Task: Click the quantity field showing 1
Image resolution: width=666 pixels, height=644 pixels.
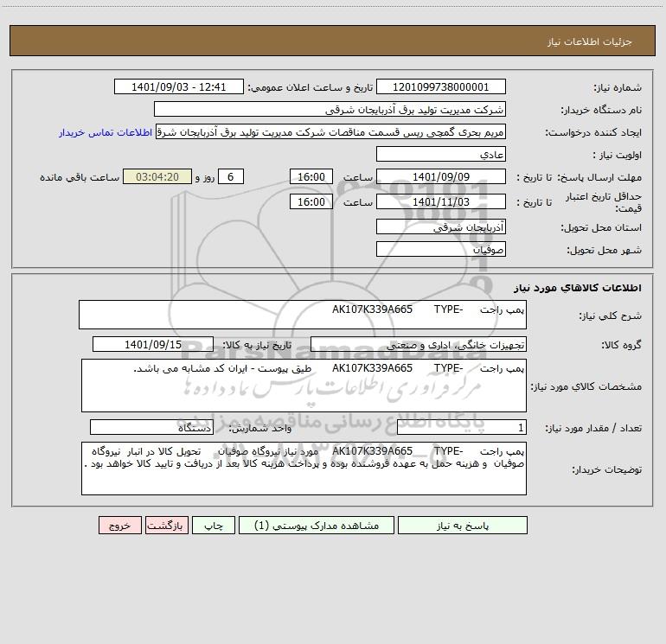Action: pyautogui.click(x=462, y=428)
